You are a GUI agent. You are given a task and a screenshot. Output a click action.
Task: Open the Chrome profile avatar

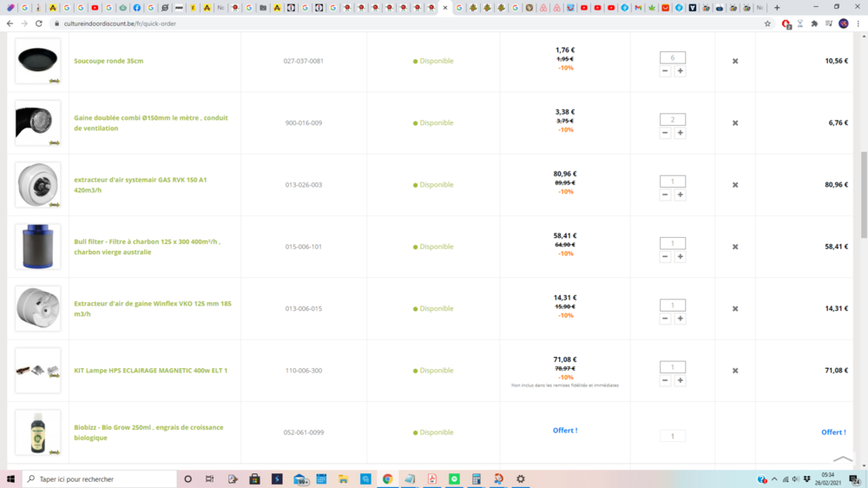(844, 23)
